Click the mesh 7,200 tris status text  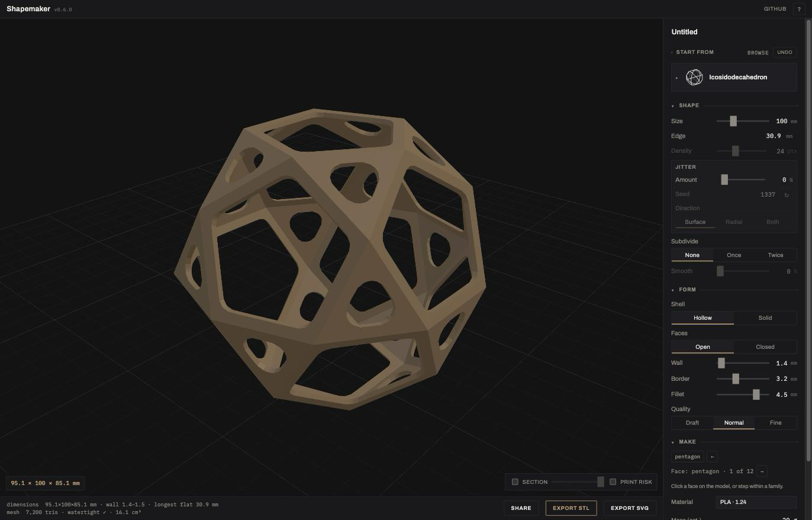74,512
